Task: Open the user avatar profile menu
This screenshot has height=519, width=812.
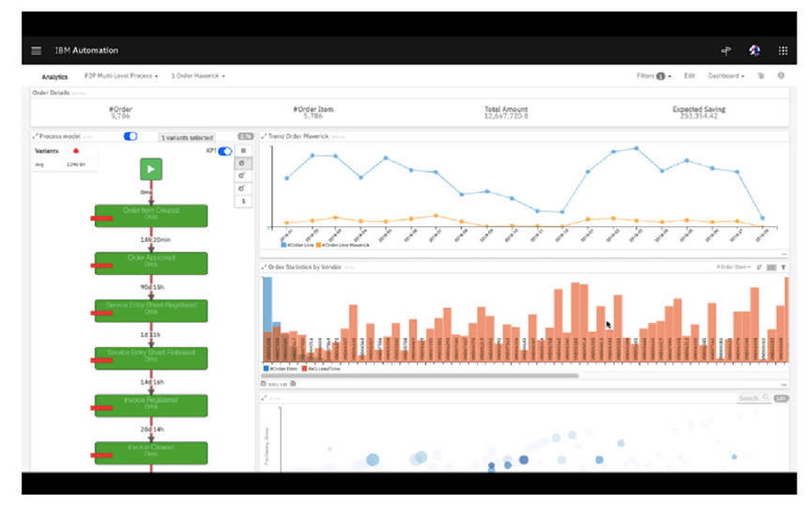Action: point(755,51)
